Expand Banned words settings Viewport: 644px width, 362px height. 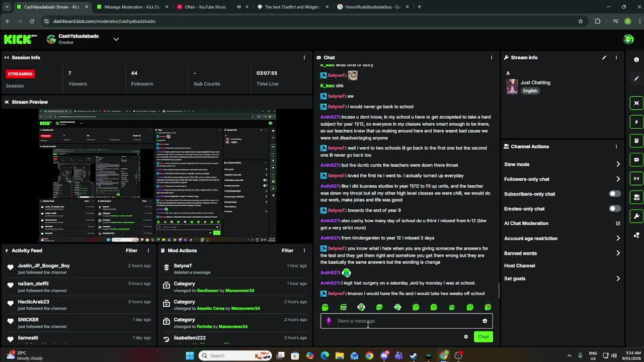tap(618, 253)
